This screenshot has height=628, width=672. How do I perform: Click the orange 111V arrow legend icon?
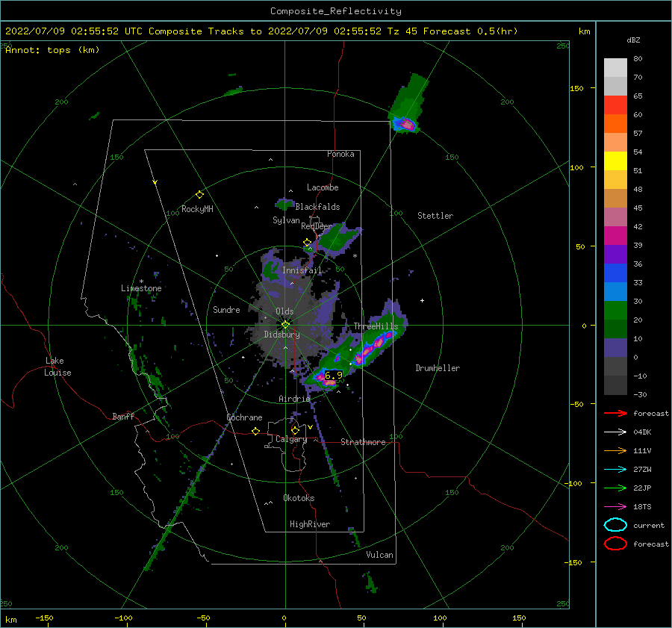(615, 450)
